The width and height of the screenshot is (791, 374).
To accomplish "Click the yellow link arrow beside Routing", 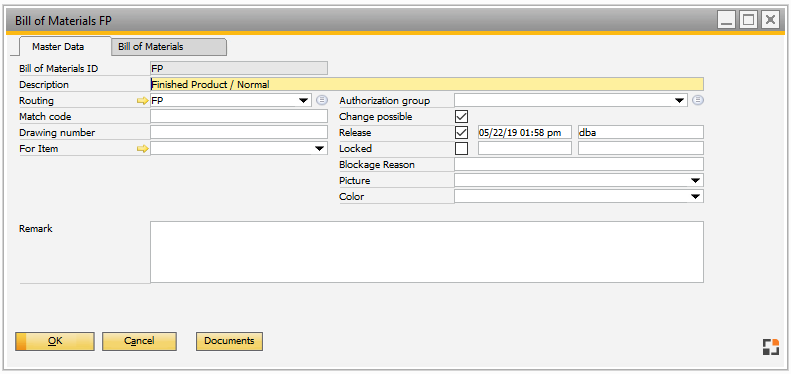I will (x=143, y=101).
